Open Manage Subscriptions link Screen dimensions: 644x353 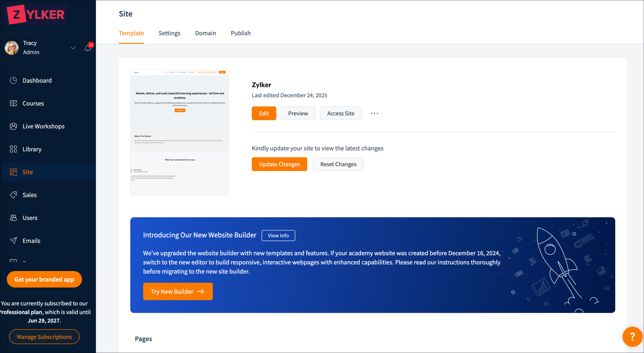click(x=44, y=336)
